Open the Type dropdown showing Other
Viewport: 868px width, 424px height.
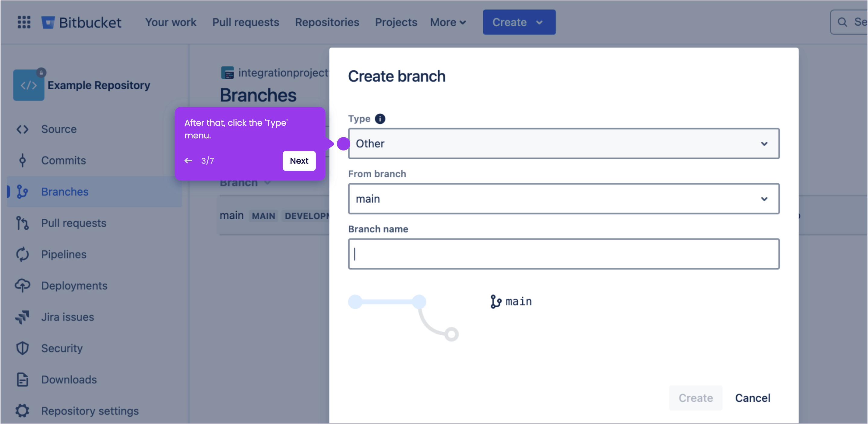(x=564, y=144)
